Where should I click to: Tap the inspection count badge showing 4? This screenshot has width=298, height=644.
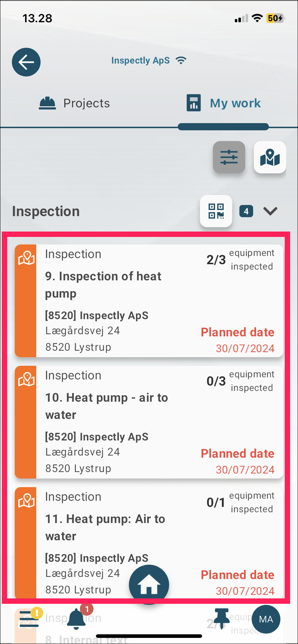coord(246,211)
